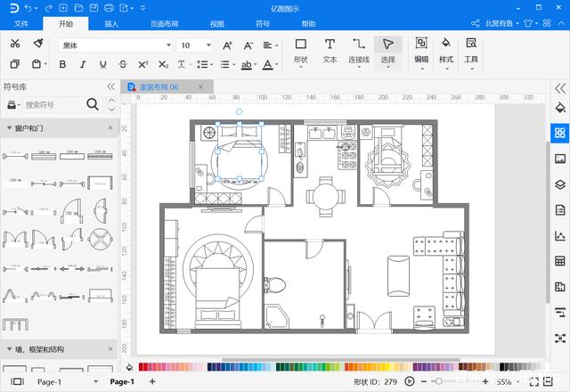Click the Connector line tool

click(358, 50)
